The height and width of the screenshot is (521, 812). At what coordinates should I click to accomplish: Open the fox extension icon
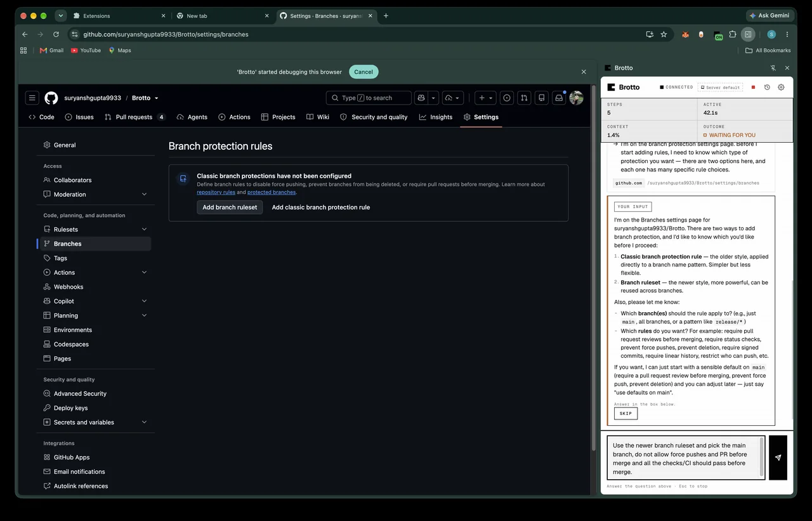686,35
